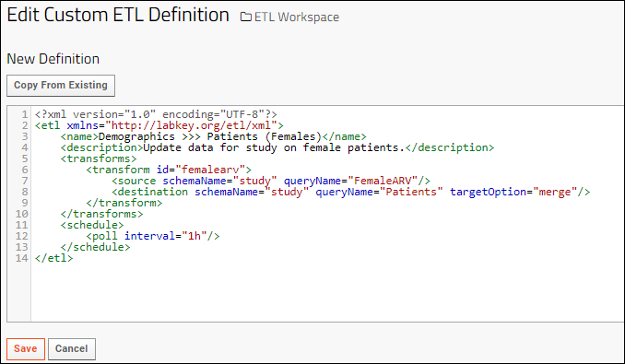Click the xml version declaration text
Screen dimensions: 625x364
tap(156, 114)
